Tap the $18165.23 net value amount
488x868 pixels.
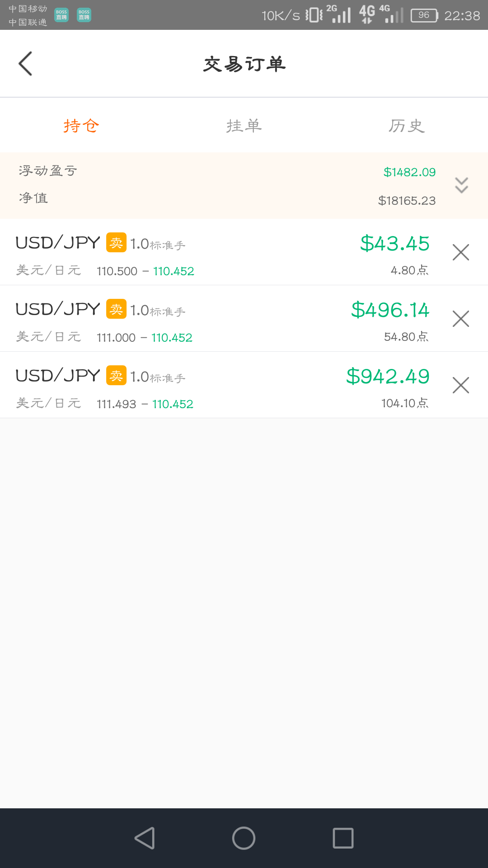tap(407, 201)
